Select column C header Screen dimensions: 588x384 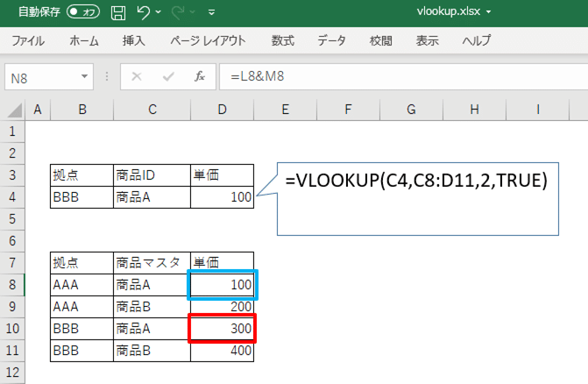pos(152,110)
